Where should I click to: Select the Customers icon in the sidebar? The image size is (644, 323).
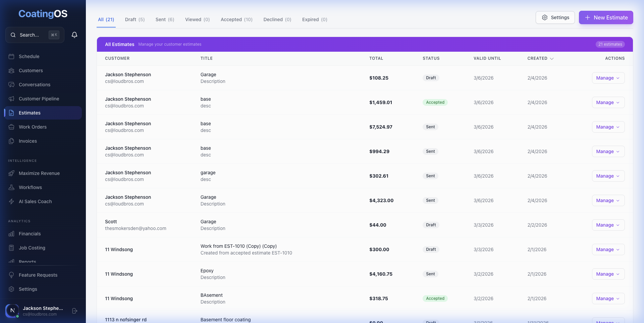12,71
